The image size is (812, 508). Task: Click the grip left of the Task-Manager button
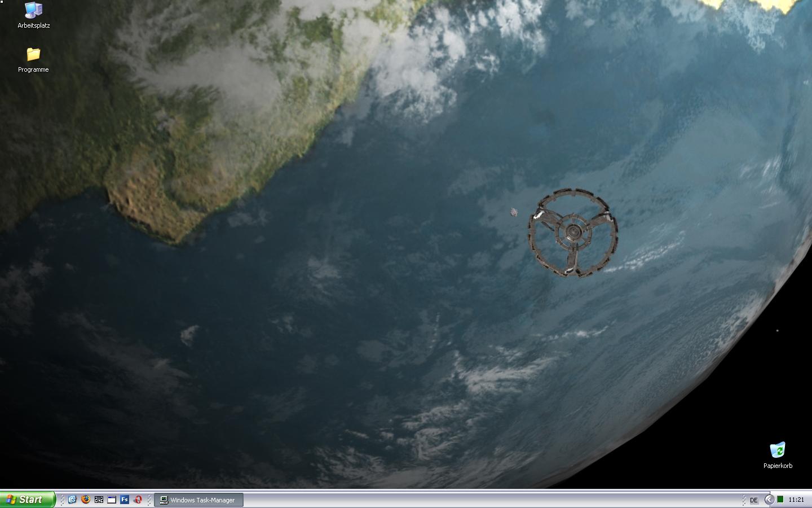149,500
